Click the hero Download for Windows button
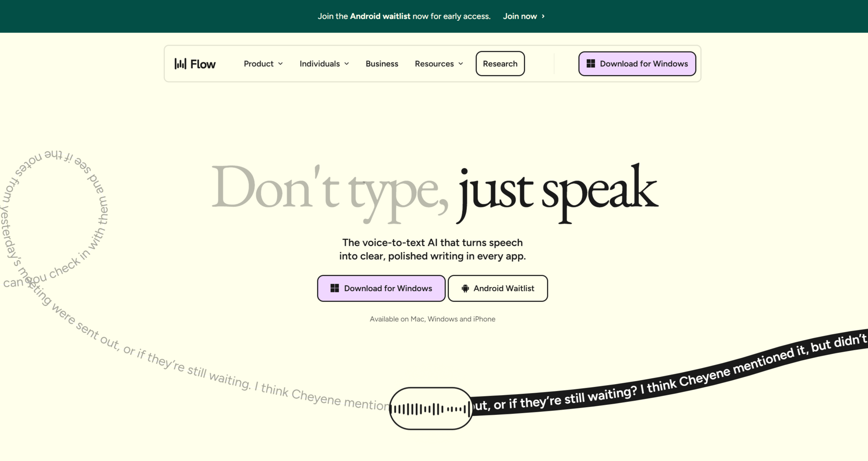 pos(381,288)
